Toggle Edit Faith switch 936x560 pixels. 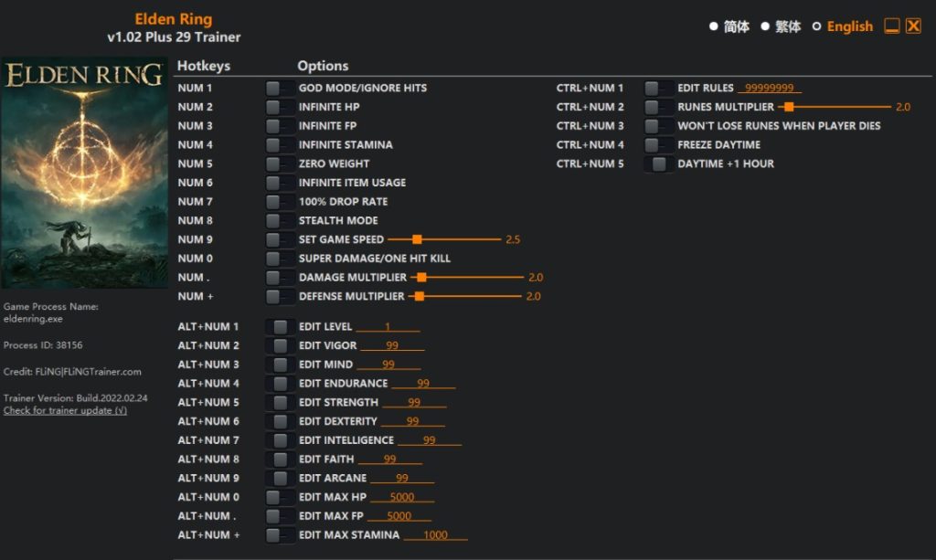click(x=280, y=460)
